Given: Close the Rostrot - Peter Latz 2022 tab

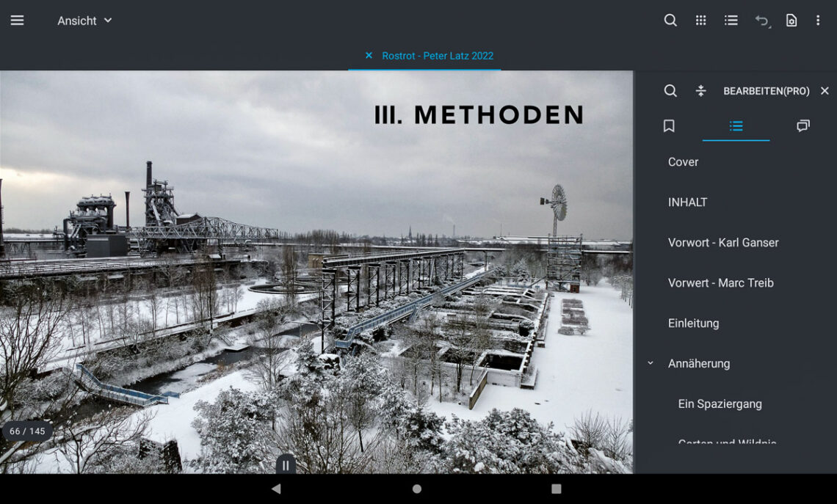Looking at the screenshot, I should (369, 56).
